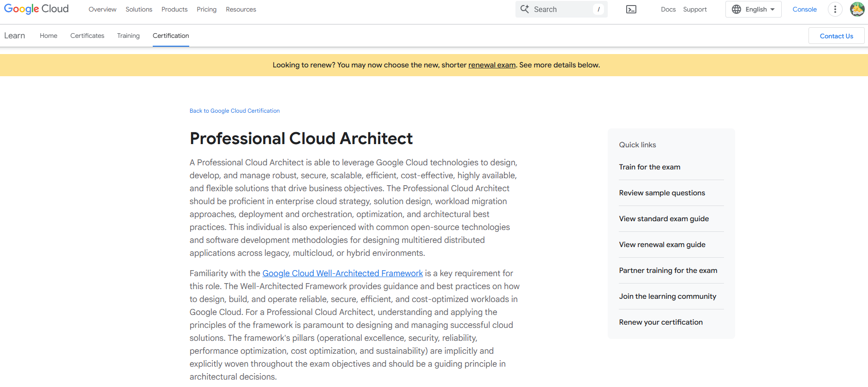The height and width of the screenshot is (387, 868).
Task: Click the Contact Us button
Action: pyautogui.click(x=837, y=36)
